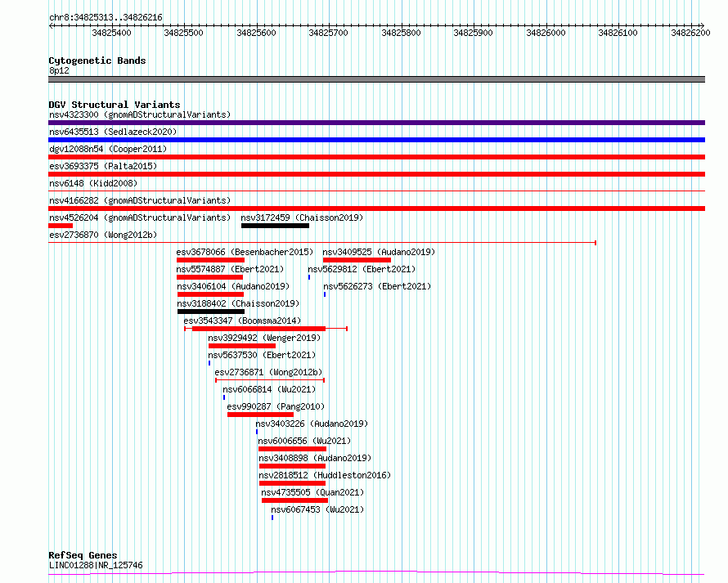This screenshot has width=728, height=583.
Task: Select the purple nsv4323300 variant bar
Action: pyautogui.click(x=376, y=123)
